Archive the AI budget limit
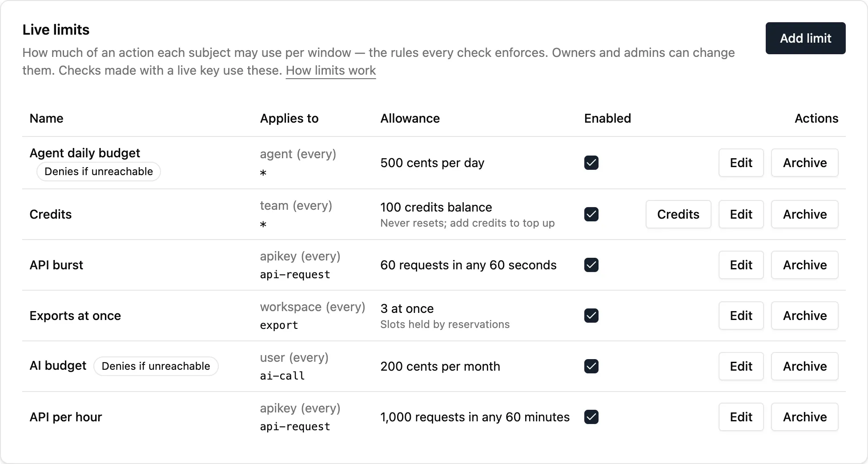868x464 pixels. click(x=805, y=366)
